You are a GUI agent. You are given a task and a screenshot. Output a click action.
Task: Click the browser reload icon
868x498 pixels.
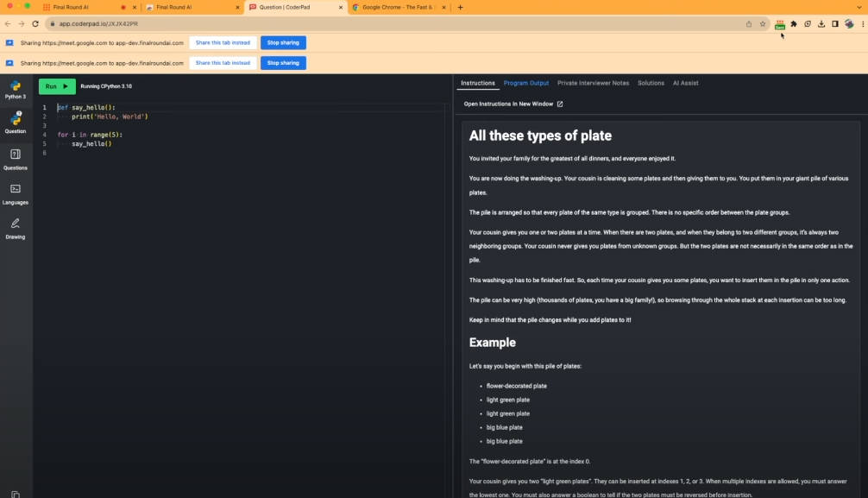pyautogui.click(x=35, y=24)
